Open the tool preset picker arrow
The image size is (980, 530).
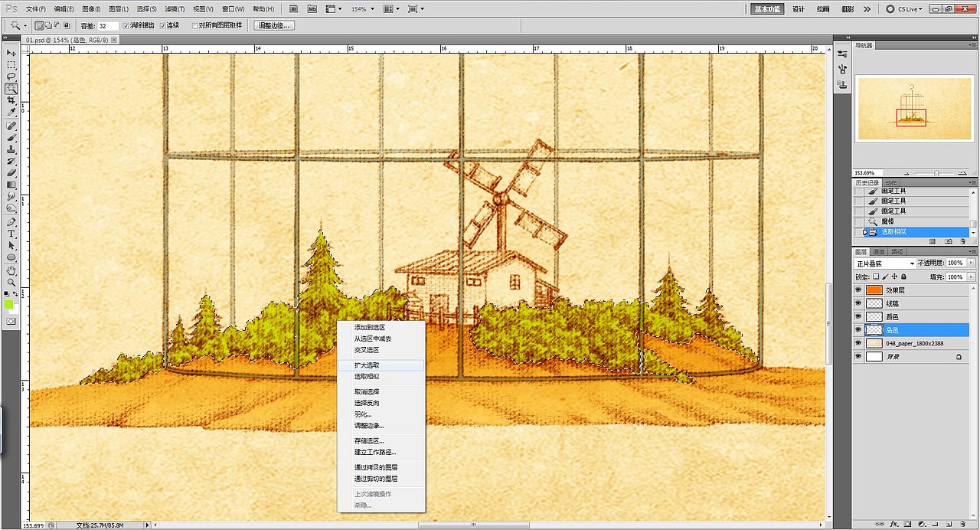tap(24, 25)
